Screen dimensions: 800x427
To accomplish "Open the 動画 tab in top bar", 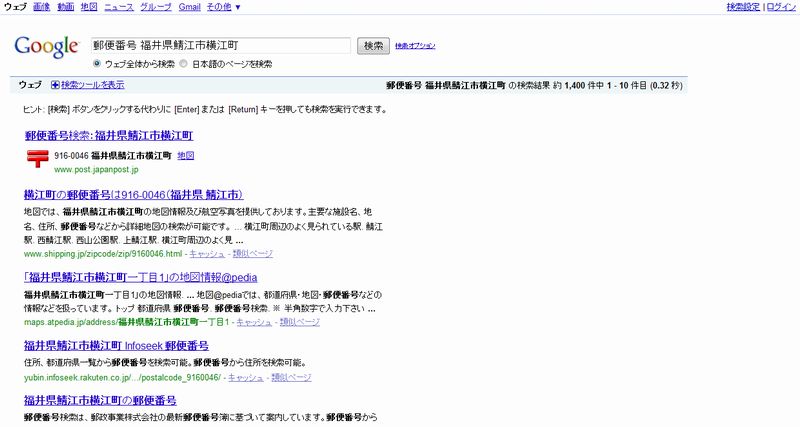I will pyautogui.click(x=65, y=7).
